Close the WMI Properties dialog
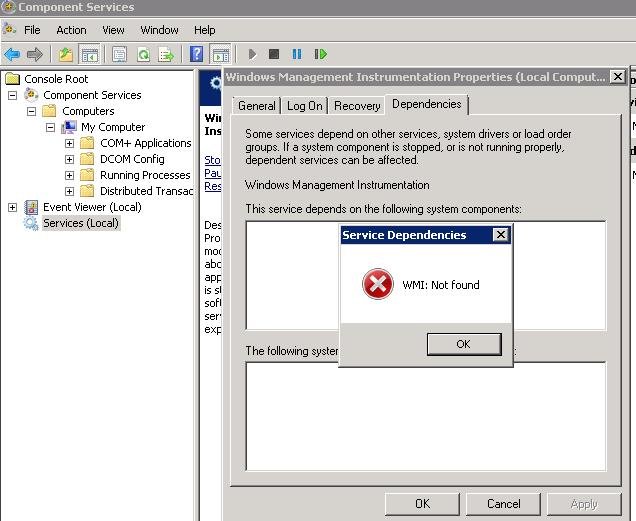Screen dimensions: 636x521 (x=617, y=76)
